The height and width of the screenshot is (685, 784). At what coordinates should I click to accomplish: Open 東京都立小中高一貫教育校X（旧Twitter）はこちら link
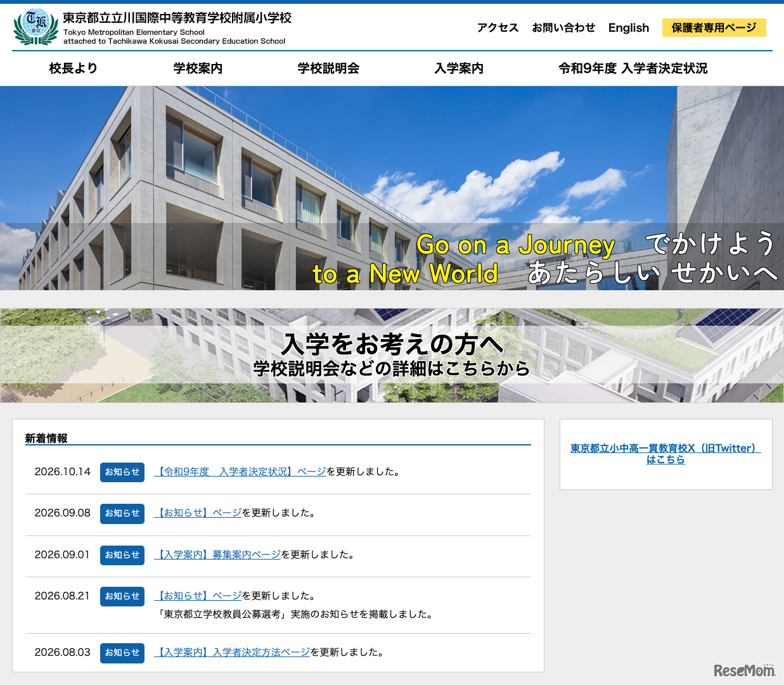click(x=665, y=454)
